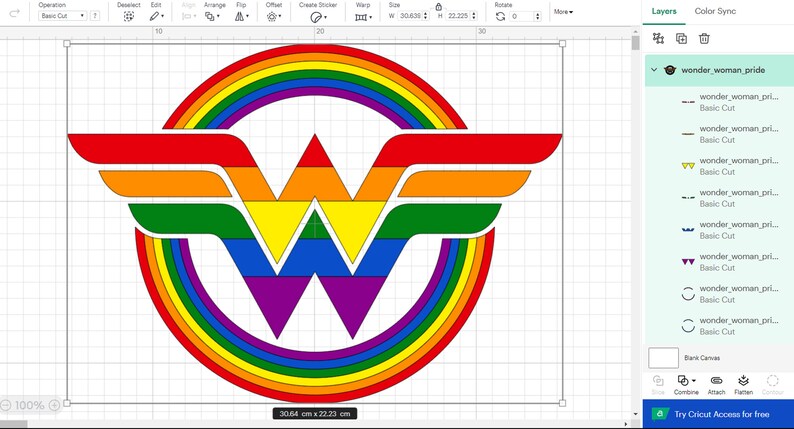Zoom in with the plus button

pyautogui.click(x=54, y=405)
